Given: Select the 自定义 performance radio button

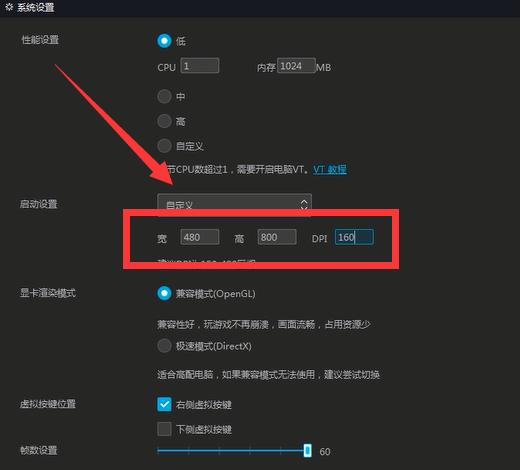Looking at the screenshot, I should (164, 146).
